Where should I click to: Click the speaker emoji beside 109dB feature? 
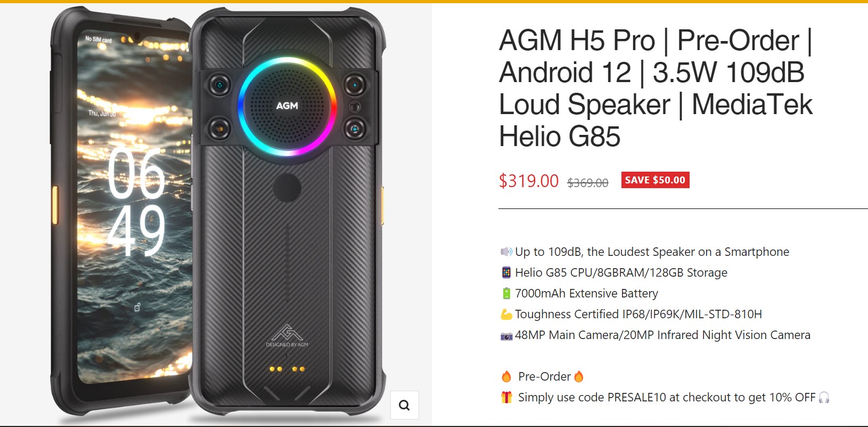[x=506, y=252]
